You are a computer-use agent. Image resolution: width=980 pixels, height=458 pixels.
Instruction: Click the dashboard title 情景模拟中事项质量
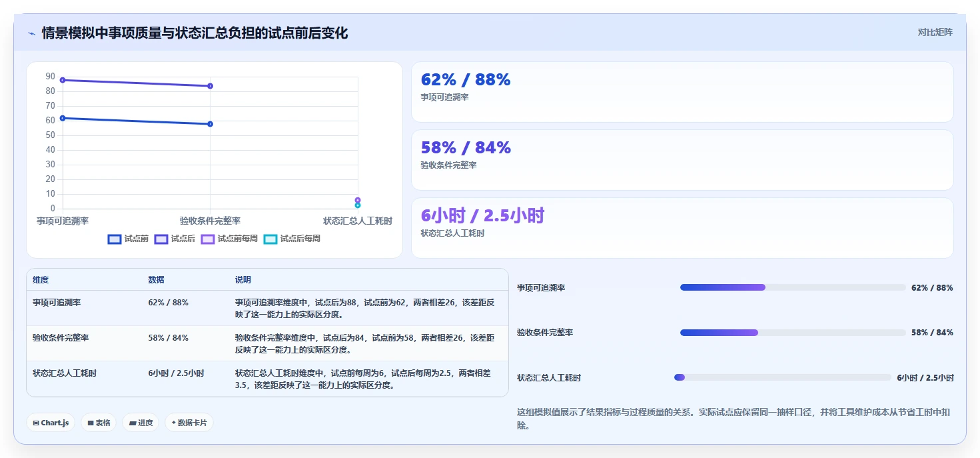point(195,33)
